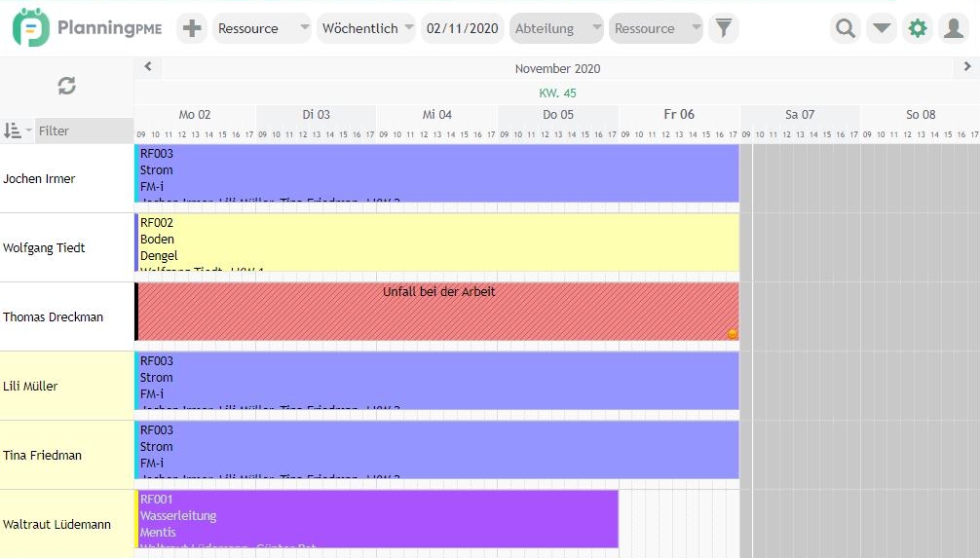Open the grey Ressource filter dropdown
This screenshot has width=980, height=558.
655,28
